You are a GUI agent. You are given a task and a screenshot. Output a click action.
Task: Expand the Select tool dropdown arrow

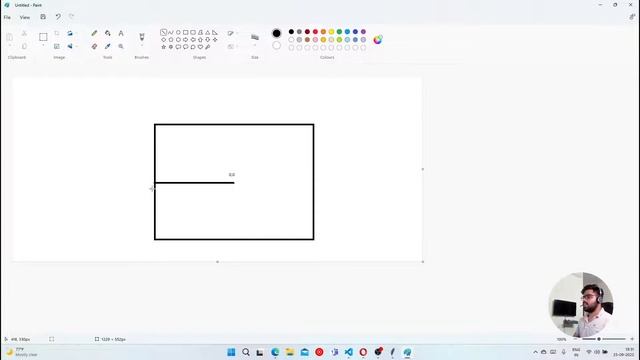(43, 45)
